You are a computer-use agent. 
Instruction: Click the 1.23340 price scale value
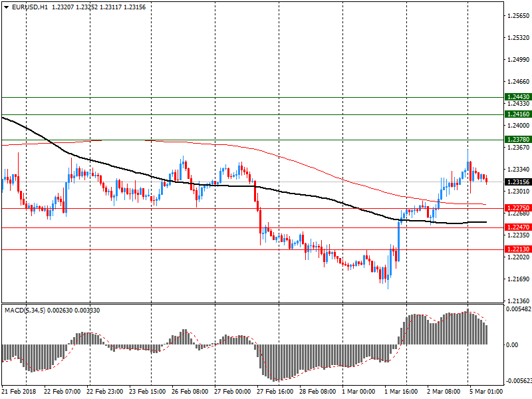point(518,170)
